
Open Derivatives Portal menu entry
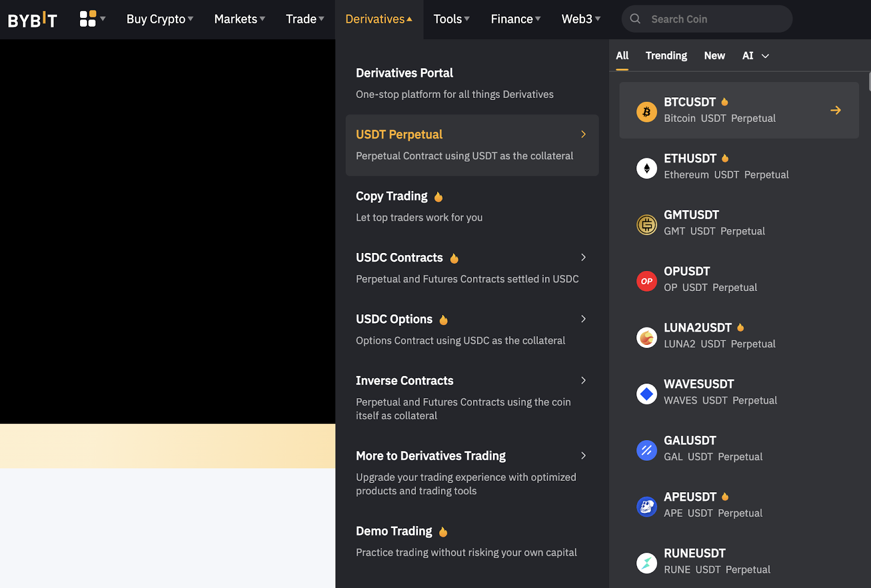pyautogui.click(x=472, y=83)
